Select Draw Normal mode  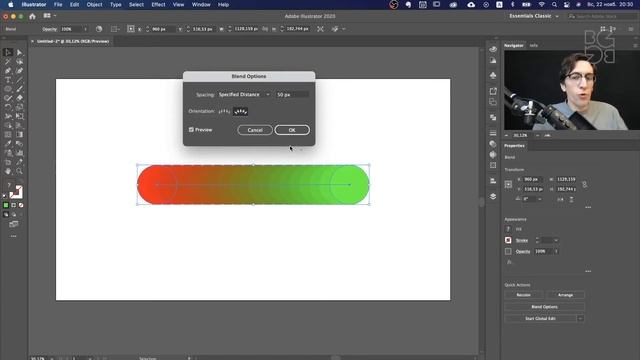(x=6, y=214)
